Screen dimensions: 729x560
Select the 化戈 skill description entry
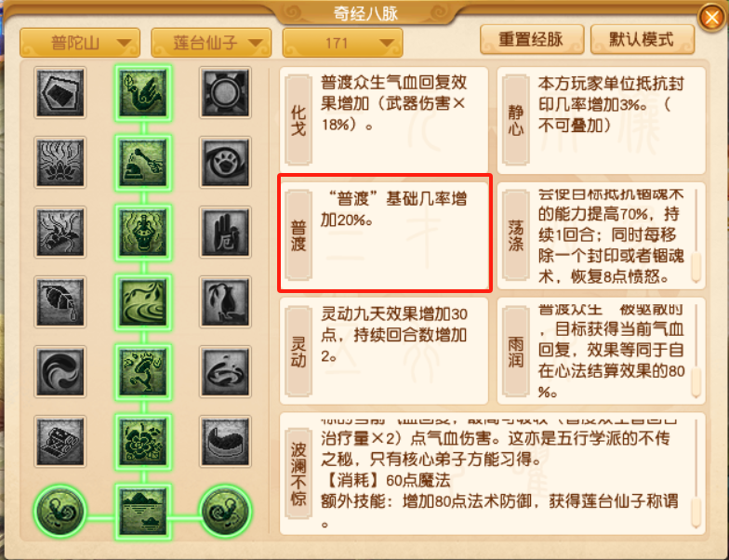tap(384, 120)
